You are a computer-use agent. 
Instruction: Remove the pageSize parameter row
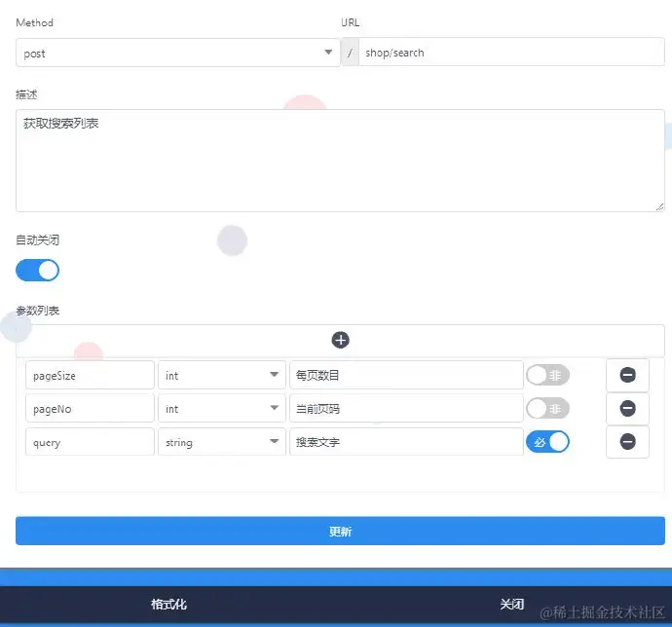coord(627,375)
